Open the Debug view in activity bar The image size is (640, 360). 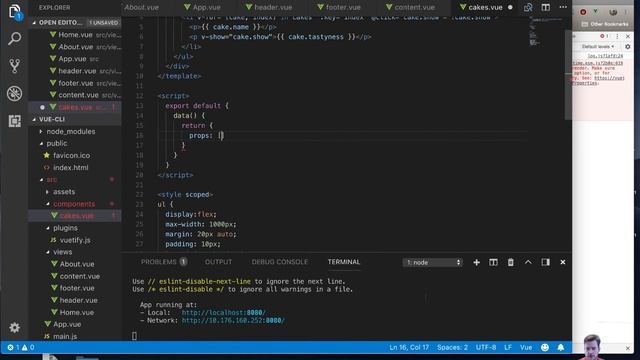pyautogui.click(x=14, y=93)
